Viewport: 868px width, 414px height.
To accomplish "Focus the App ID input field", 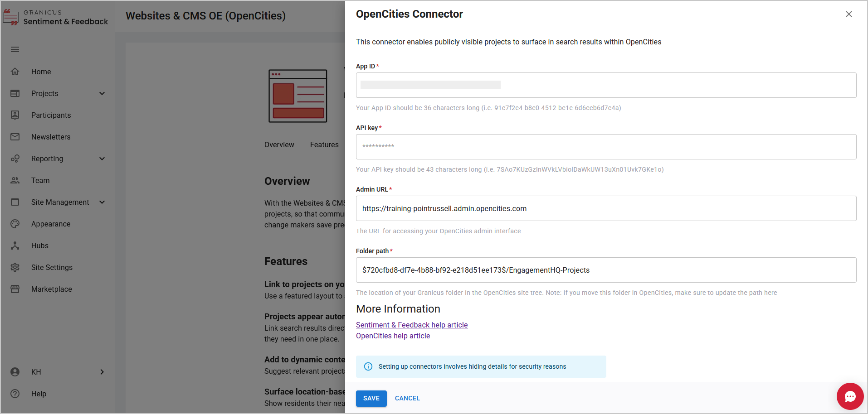I will 606,85.
